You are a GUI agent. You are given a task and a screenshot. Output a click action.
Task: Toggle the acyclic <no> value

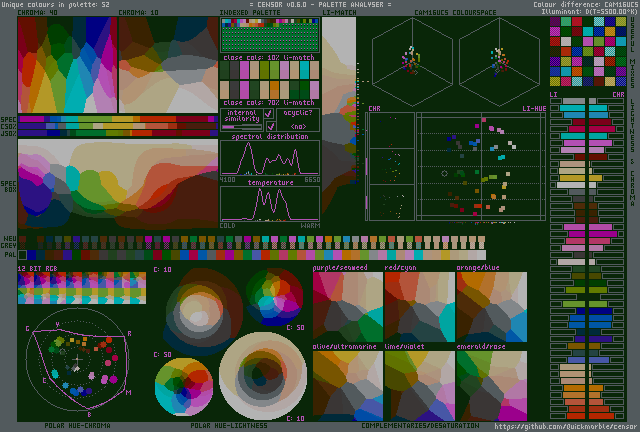(x=298, y=127)
